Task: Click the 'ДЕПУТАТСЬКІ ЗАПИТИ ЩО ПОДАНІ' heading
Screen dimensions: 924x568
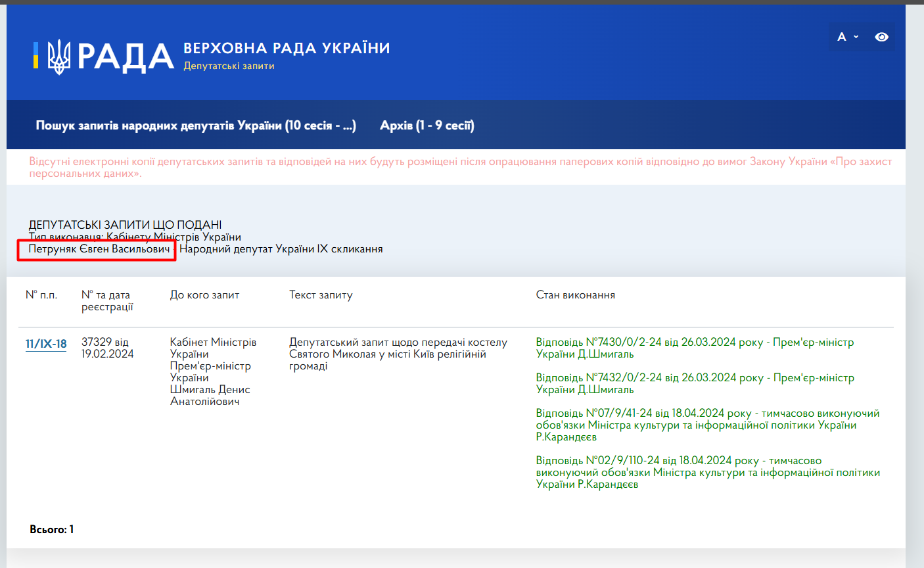Action: tap(125, 225)
